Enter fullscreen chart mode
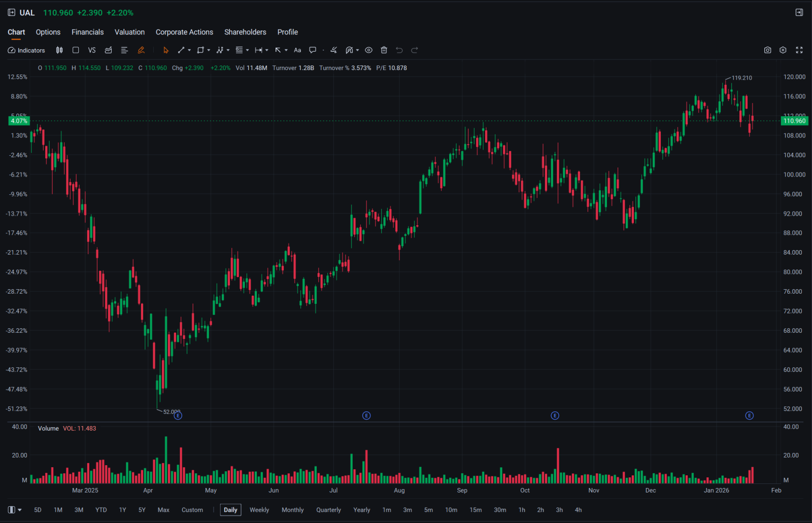This screenshot has width=812, height=523. (x=799, y=50)
